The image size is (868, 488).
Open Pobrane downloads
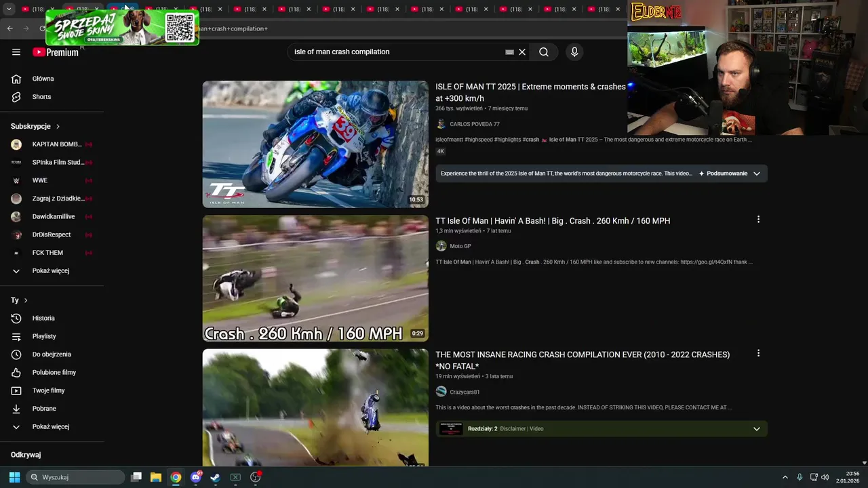click(44, 409)
